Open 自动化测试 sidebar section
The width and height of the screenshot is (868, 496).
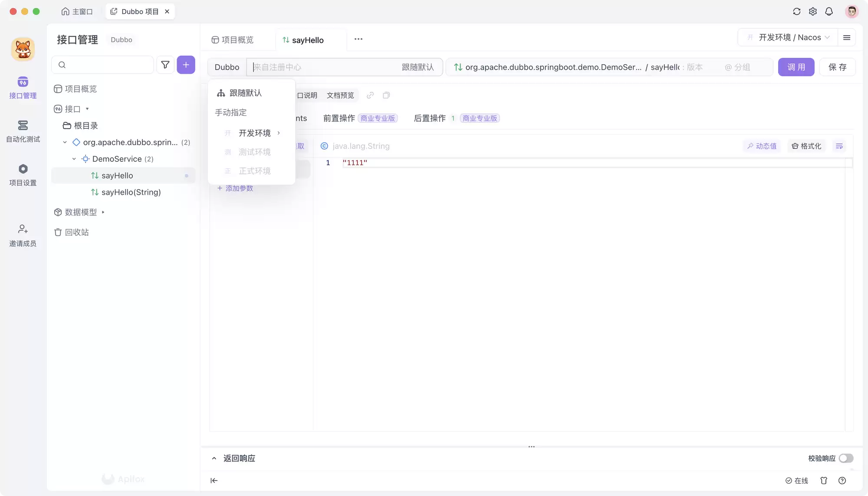pos(23,131)
